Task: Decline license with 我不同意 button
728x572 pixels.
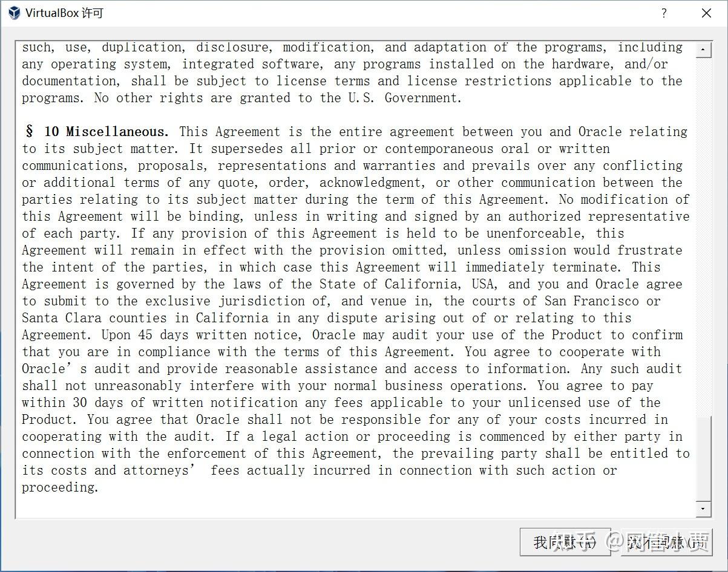Action: tap(666, 542)
